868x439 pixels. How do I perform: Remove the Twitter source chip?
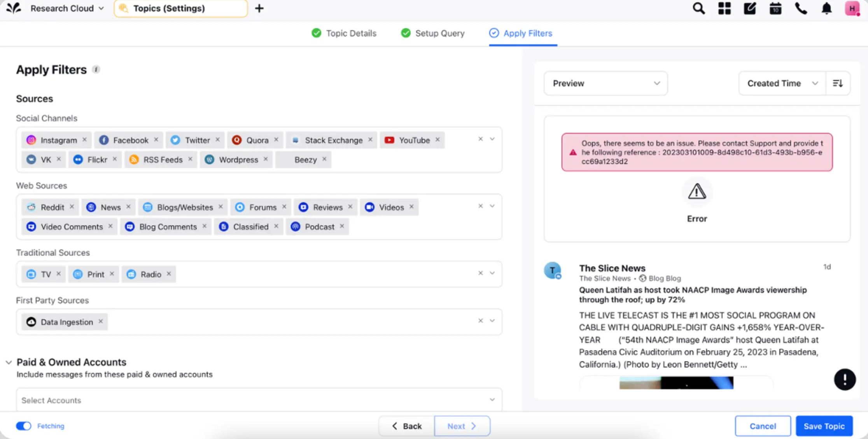[x=217, y=139]
